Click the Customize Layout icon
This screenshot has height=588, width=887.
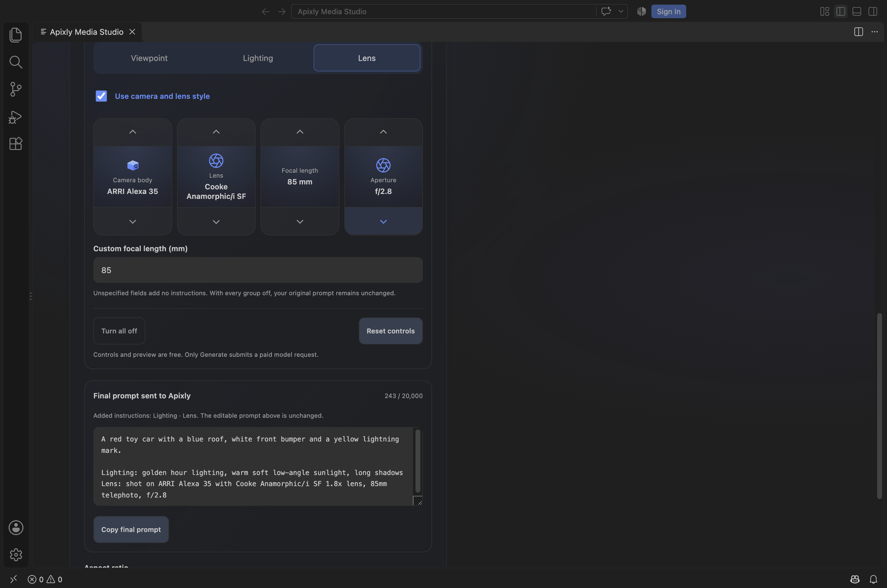pyautogui.click(x=825, y=11)
